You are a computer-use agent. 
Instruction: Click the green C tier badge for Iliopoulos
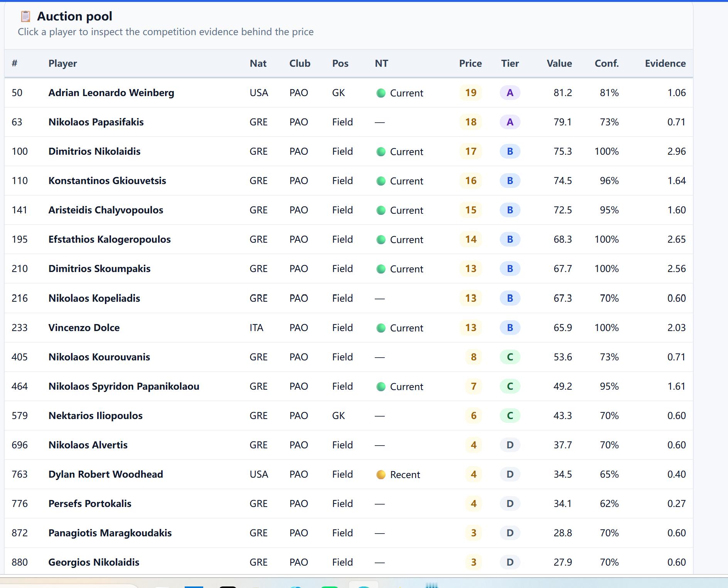[510, 416]
